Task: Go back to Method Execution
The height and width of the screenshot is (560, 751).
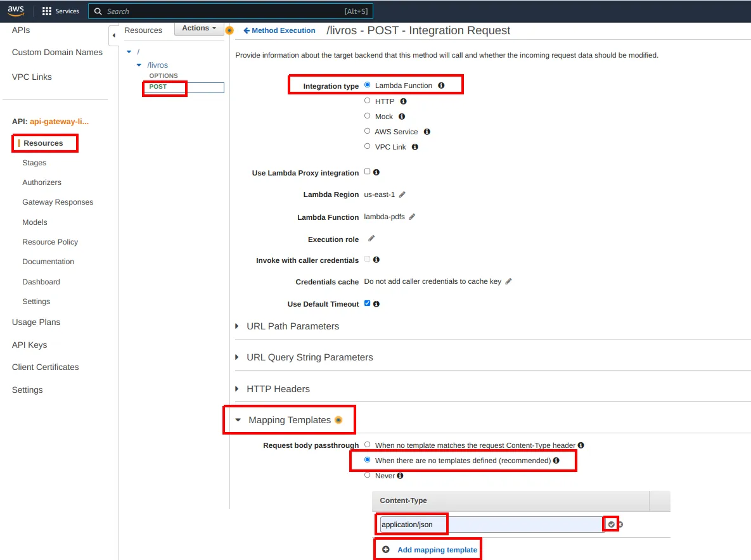Action: coord(283,30)
